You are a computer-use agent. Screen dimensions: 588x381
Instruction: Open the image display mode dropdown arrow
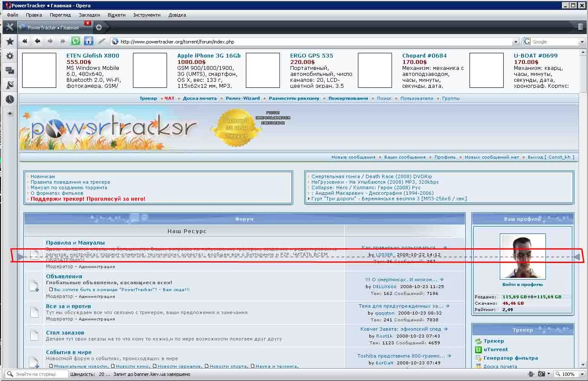549,374
